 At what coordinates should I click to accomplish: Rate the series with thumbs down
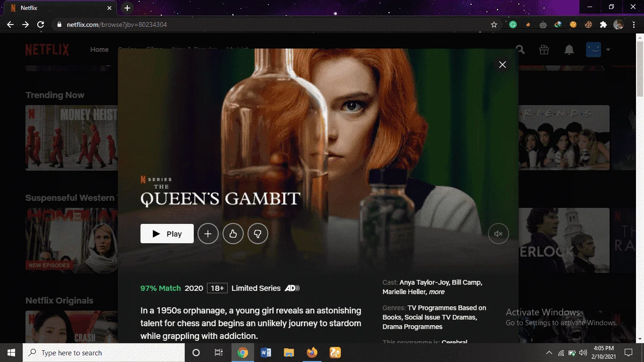click(258, 234)
